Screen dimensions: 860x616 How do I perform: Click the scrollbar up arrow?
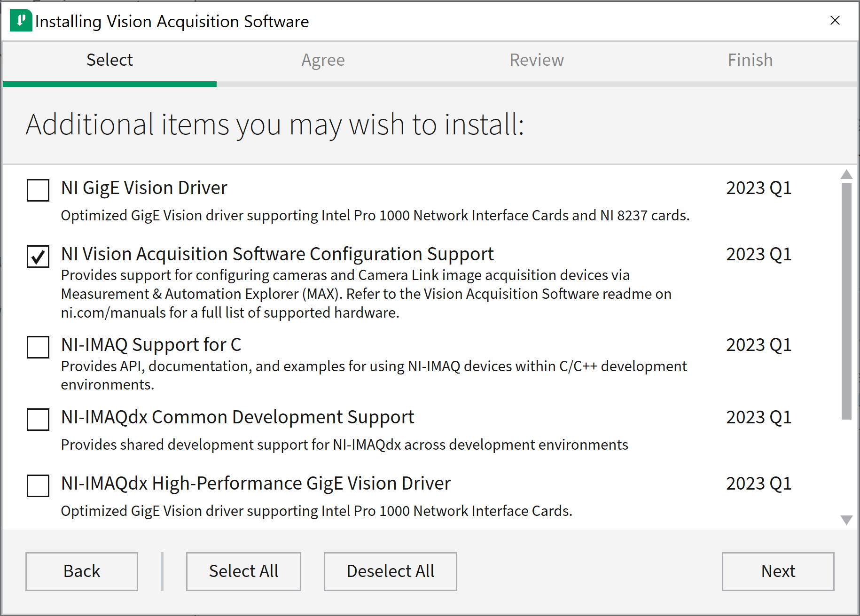[846, 174]
